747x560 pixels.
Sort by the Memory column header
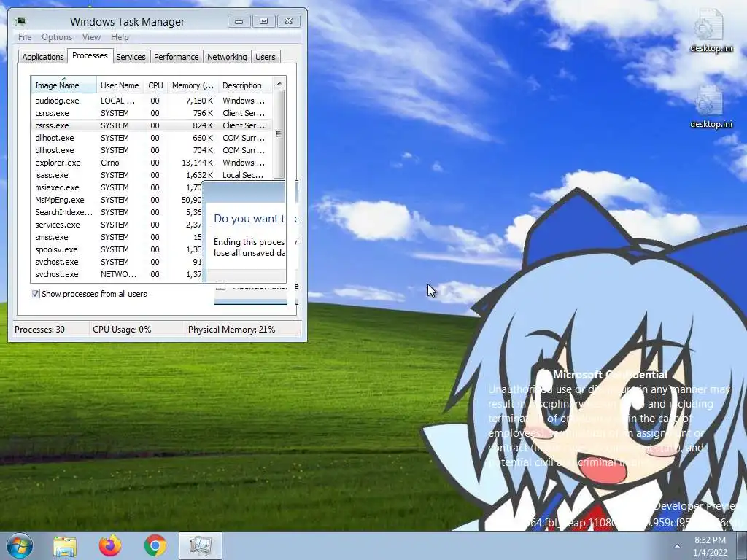(x=193, y=85)
